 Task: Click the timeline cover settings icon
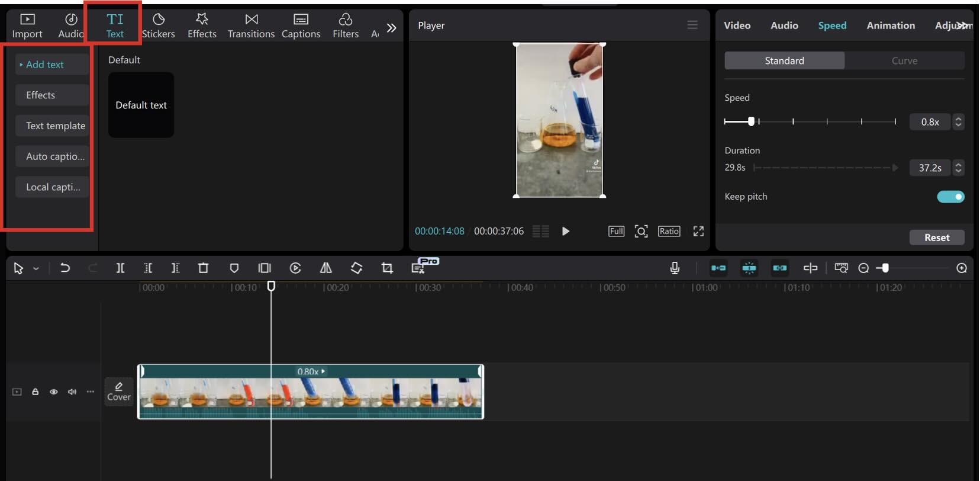pos(841,268)
